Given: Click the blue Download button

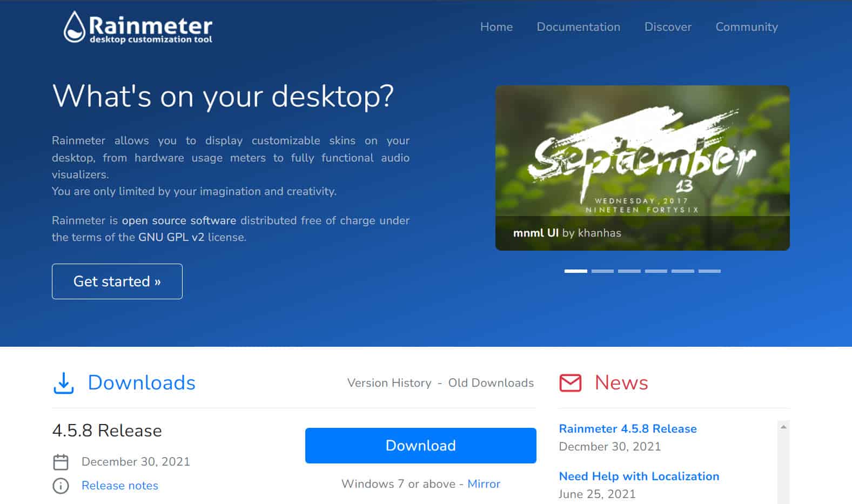Looking at the screenshot, I should tap(421, 446).
